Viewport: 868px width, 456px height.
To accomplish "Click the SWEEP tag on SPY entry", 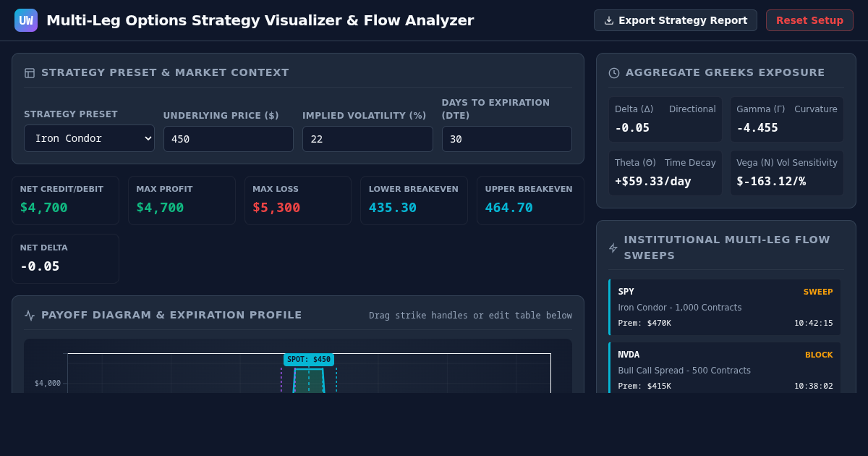I will (x=818, y=292).
